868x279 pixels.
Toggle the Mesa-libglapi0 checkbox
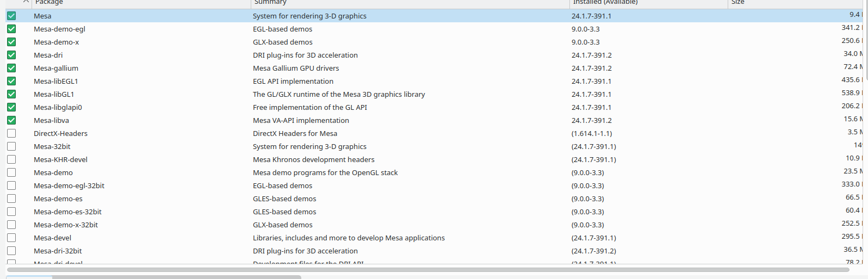(11, 107)
